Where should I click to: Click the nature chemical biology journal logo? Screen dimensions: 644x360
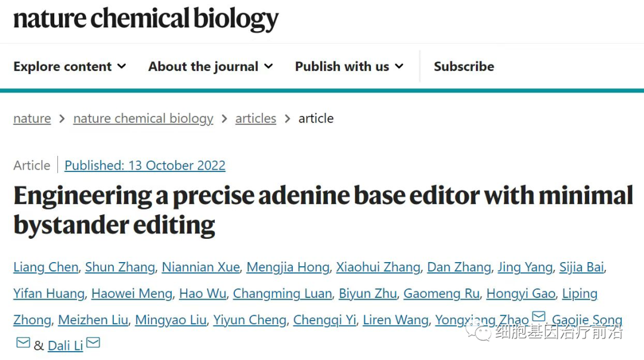pos(145,19)
